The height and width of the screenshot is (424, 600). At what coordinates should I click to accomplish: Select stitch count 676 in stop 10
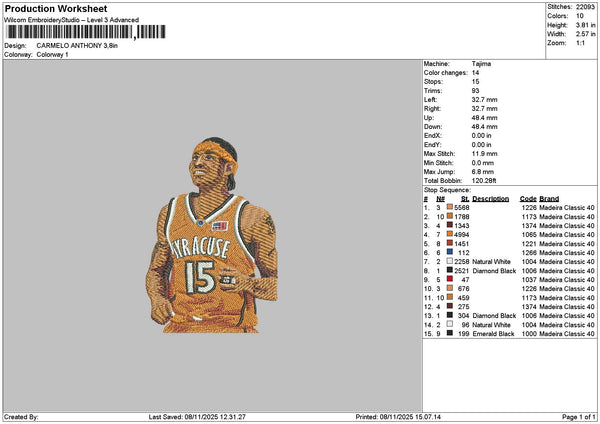click(x=463, y=289)
